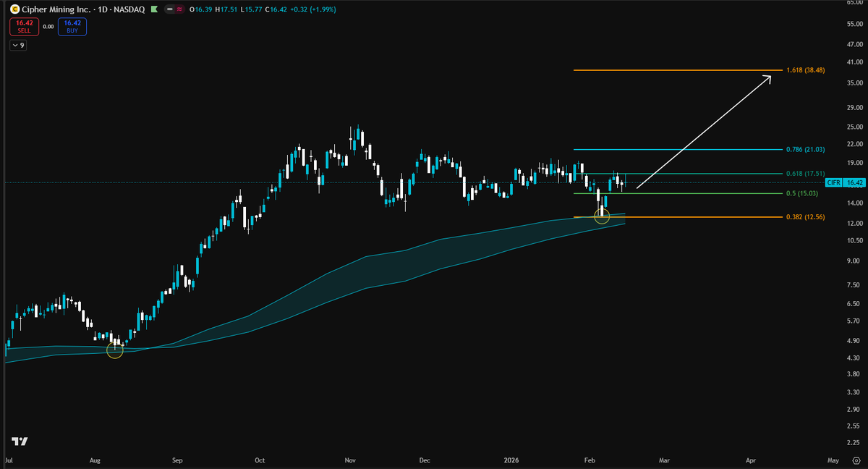The image size is (868, 469).
Task: Click the blue 16.42 BUY button
Action: click(x=72, y=27)
